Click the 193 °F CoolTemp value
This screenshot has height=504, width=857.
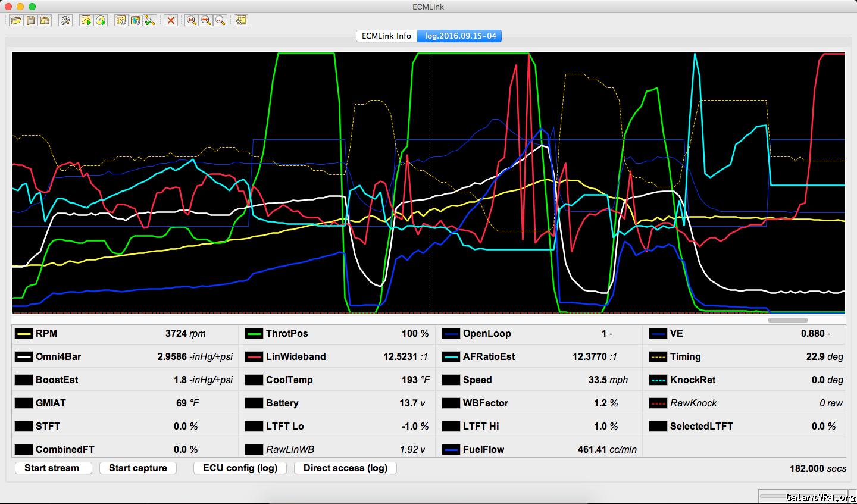click(415, 380)
